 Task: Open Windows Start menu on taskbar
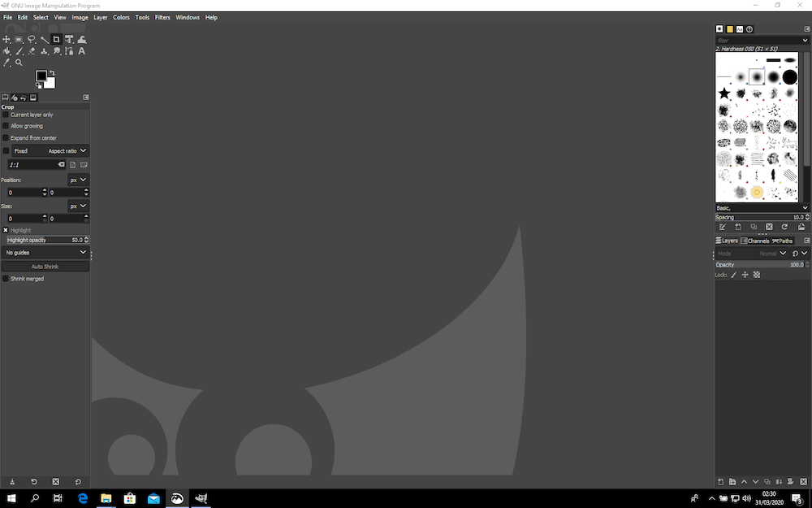pyautogui.click(x=11, y=498)
